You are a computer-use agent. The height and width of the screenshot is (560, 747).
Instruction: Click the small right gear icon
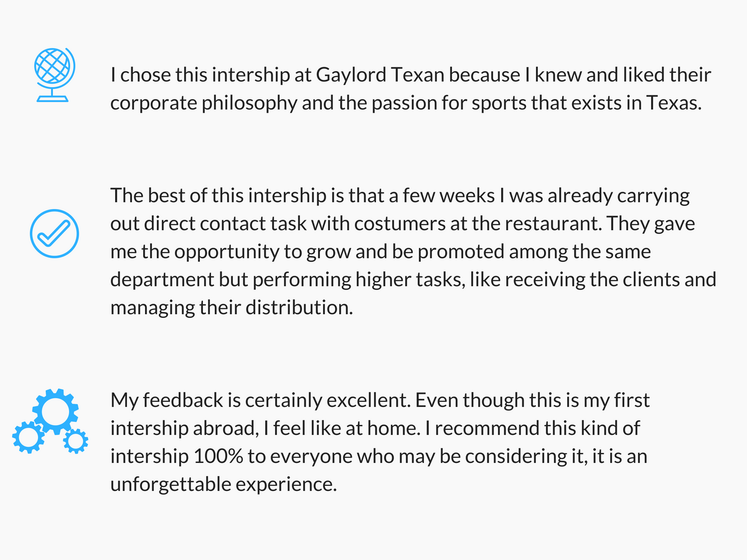75,441
